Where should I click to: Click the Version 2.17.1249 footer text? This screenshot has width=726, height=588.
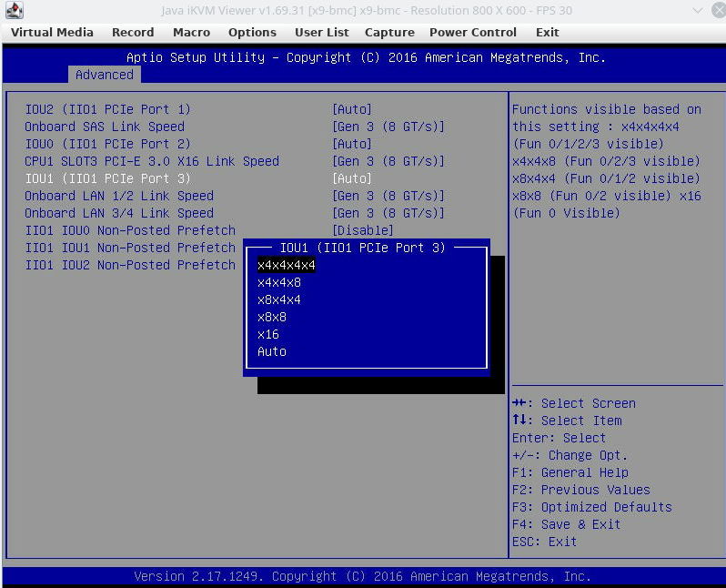(362, 576)
